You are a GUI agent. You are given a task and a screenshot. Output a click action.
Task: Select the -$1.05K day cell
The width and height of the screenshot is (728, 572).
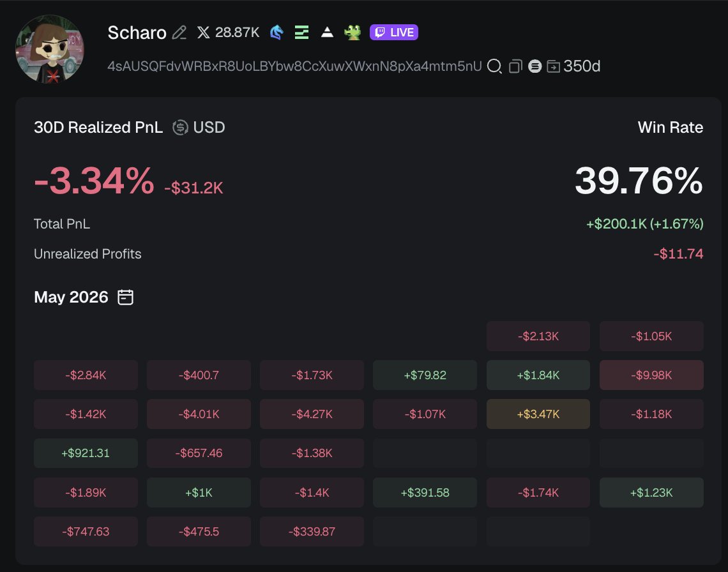point(651,336)
